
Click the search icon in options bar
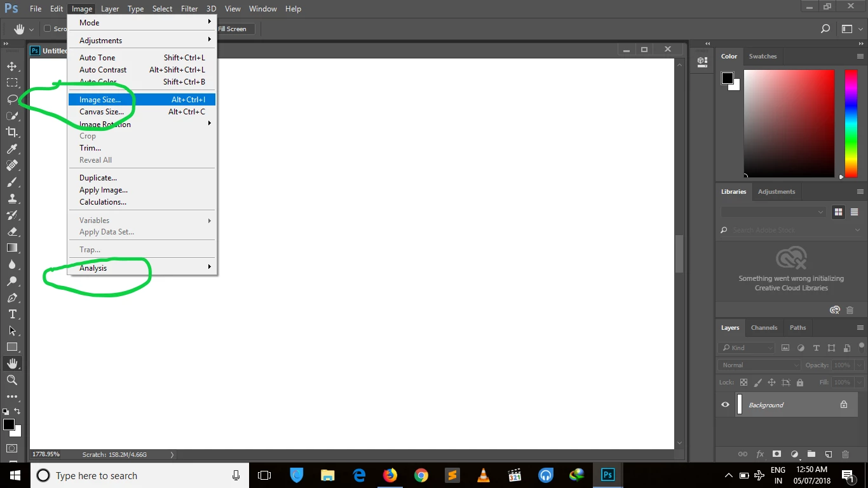click(825, 29)
